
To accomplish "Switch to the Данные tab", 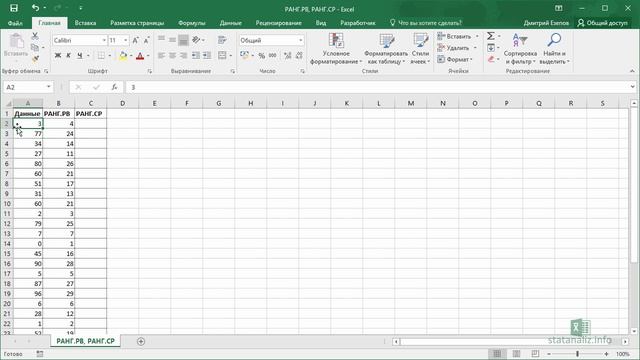I will pyautogui.click(x=231, y=23).
